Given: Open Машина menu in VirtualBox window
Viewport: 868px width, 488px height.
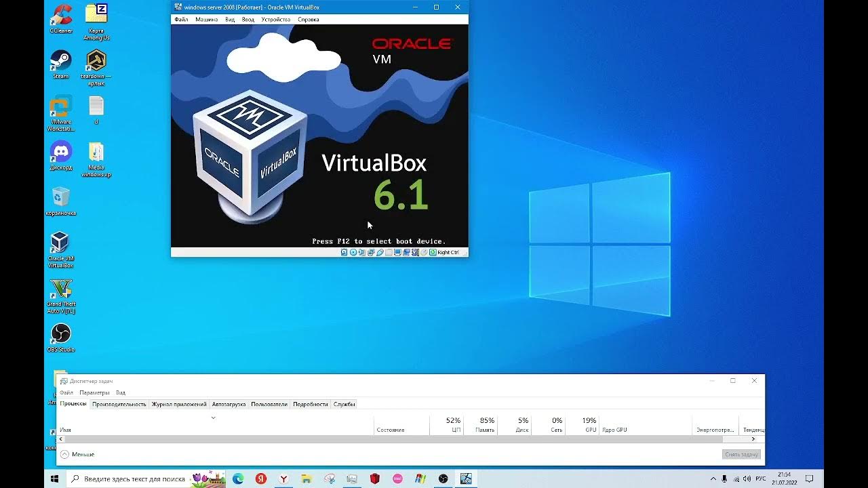Looking at the screenshot, I should (x=207, y=20).
